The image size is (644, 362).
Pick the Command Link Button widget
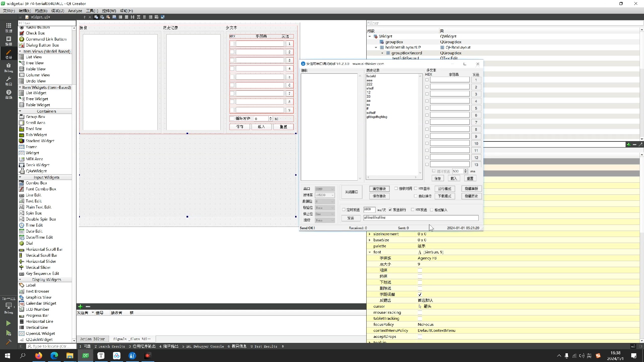(46, 39)
